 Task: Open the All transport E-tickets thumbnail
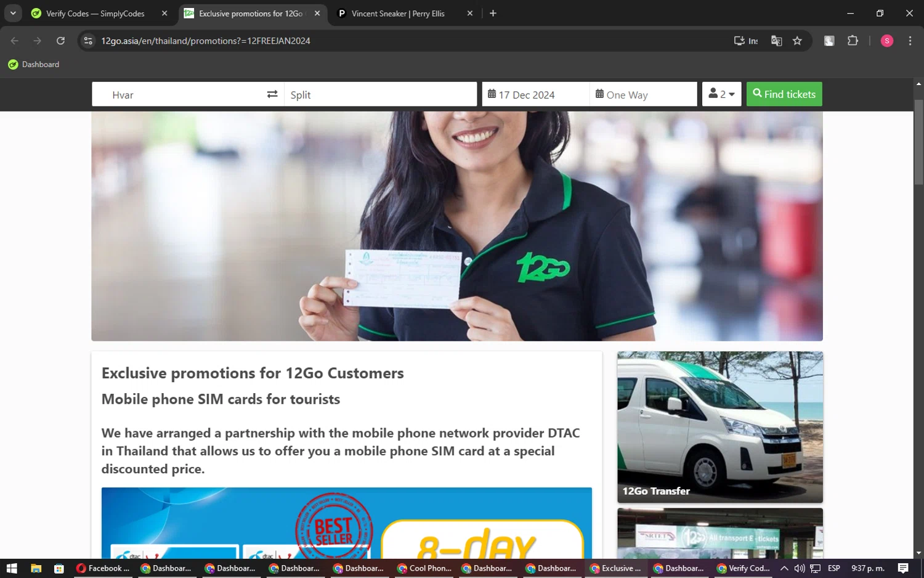(720, 534)
